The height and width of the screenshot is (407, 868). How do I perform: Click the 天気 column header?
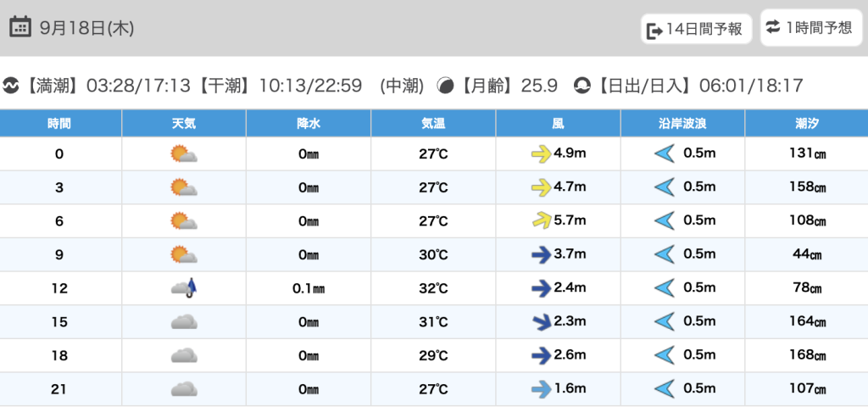click(x=184, y=123)
